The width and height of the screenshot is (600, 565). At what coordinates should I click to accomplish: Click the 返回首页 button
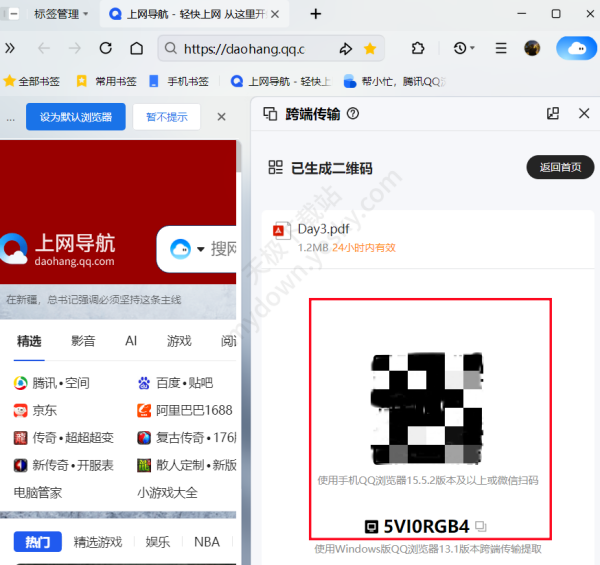pyautogui.click(x=559, y=167)
